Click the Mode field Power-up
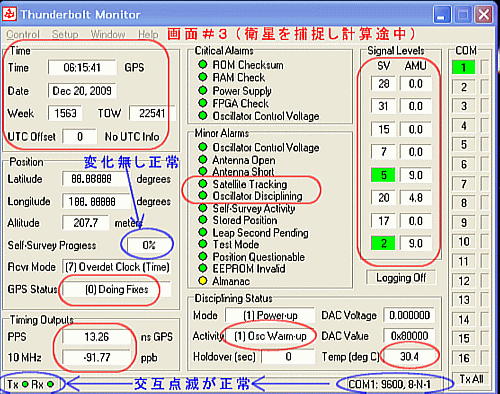 [270, 315]
